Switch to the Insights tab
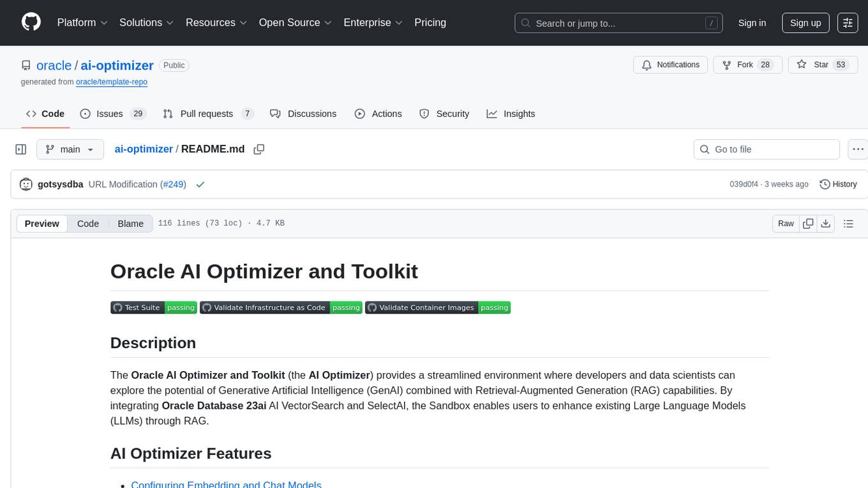Screen dimensions: 868x488 coord(511,114)
